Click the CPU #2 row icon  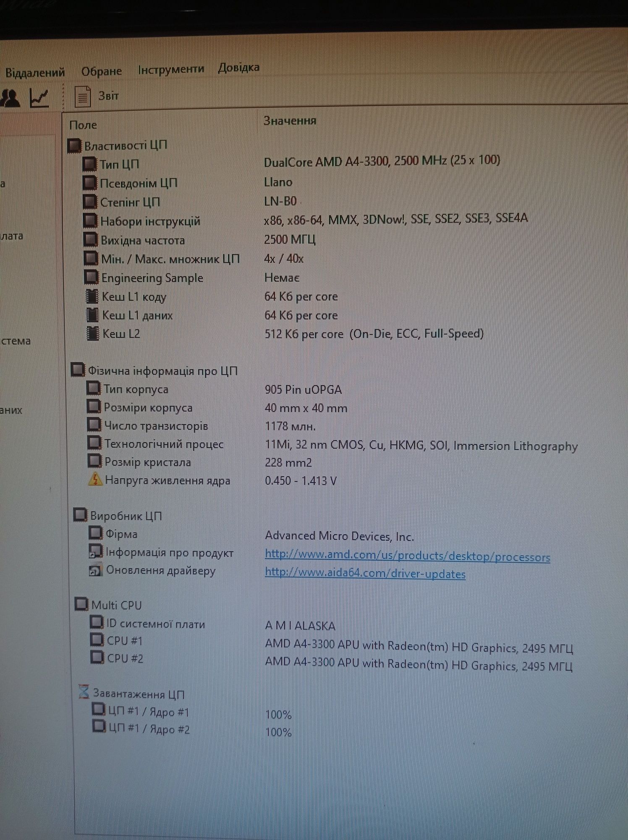(97, 657)
